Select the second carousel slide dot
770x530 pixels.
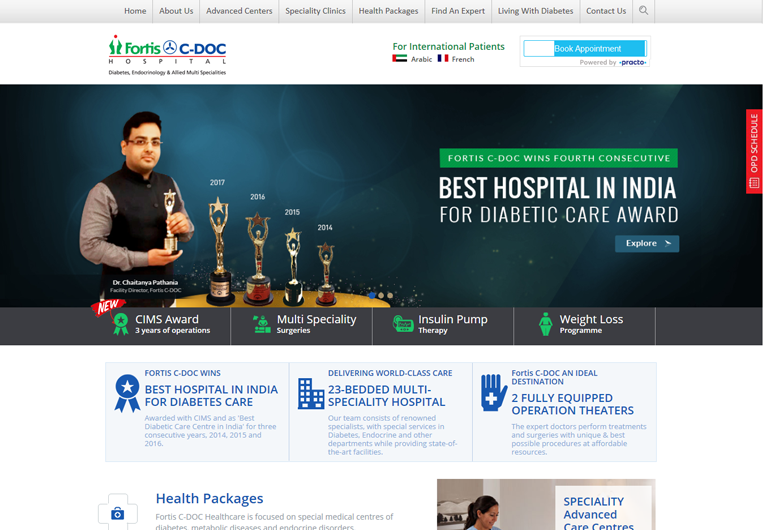click(381, 295)
